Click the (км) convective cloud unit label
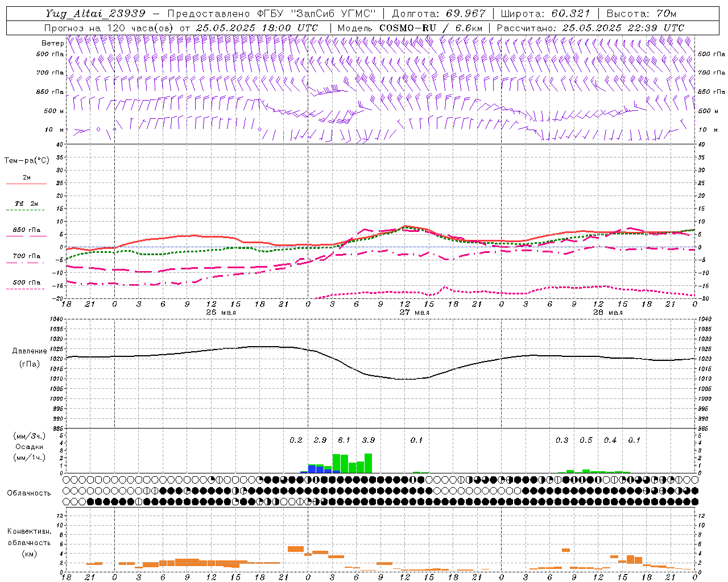 tap(30, 554)
